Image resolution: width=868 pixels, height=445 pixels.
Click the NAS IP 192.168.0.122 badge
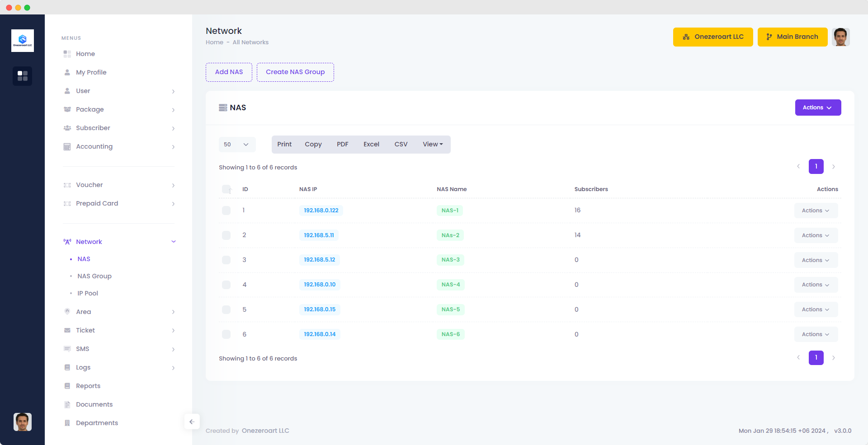pyautogui.click(x=321, y=211)
